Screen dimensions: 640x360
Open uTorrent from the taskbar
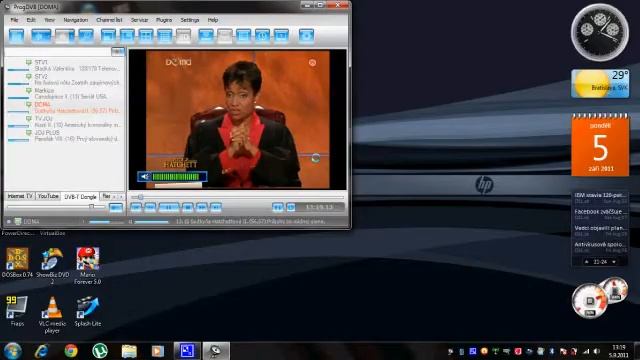coord(100,351)
